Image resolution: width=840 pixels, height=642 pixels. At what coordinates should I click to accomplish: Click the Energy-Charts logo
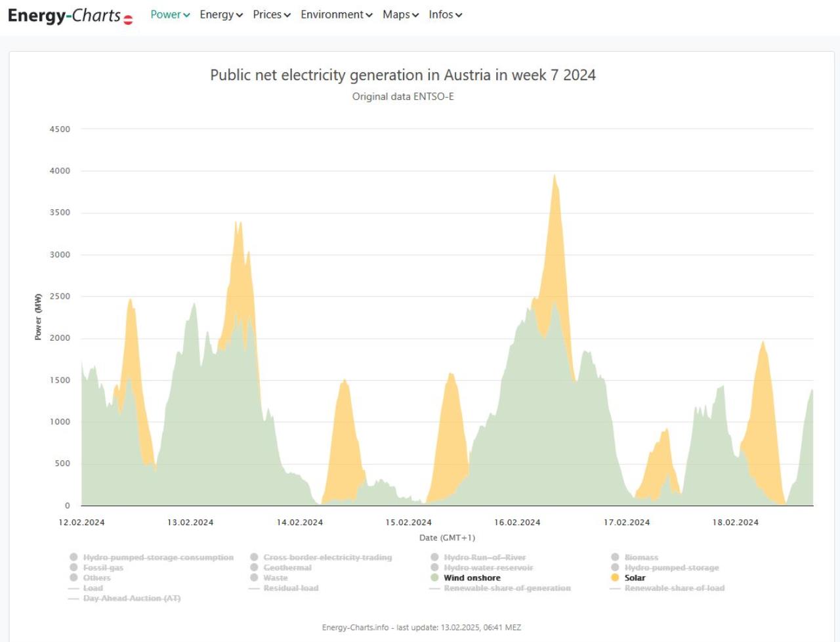pos(64,16)
